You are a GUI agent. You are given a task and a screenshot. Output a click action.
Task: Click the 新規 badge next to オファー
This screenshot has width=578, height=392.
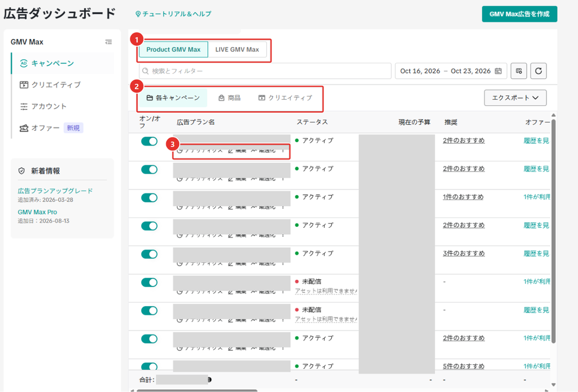click(x=73, y=128)
